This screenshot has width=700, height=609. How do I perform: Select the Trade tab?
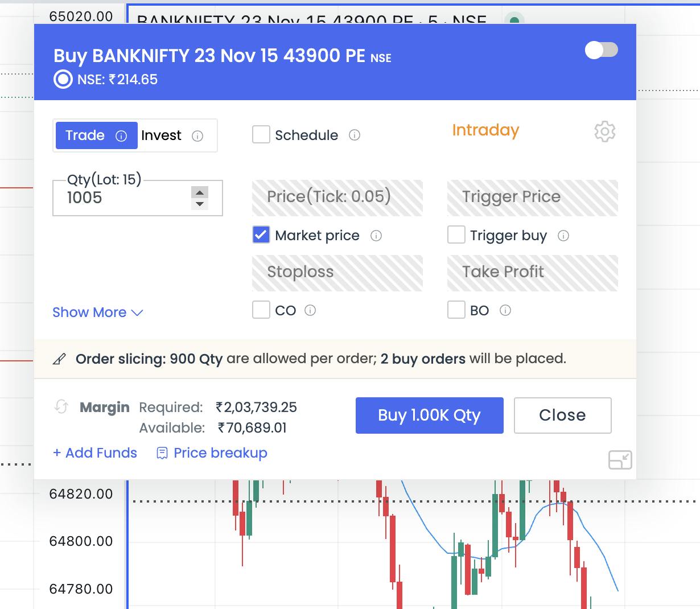click(85, 135)
